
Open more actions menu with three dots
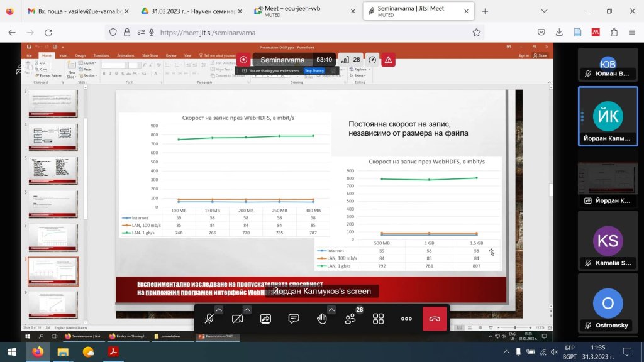[407, 319]
